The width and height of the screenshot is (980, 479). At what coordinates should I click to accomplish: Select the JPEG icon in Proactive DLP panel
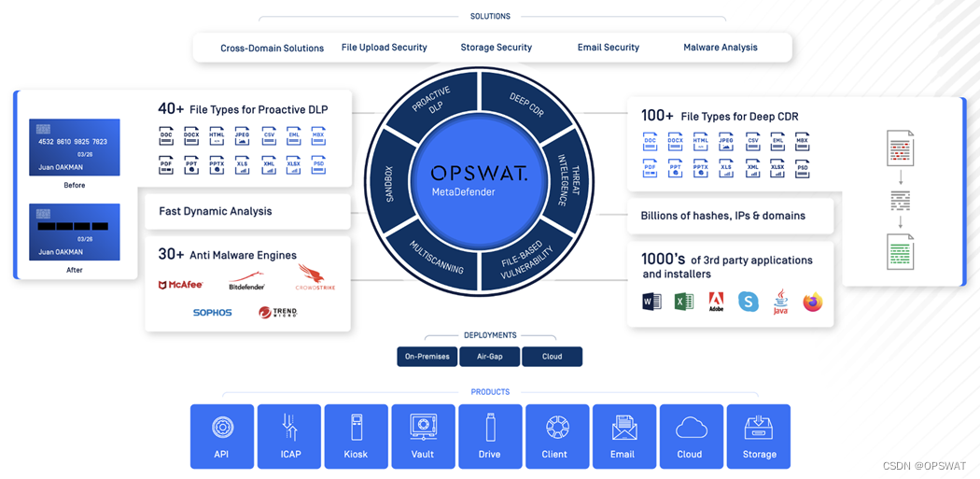point(243,134)
